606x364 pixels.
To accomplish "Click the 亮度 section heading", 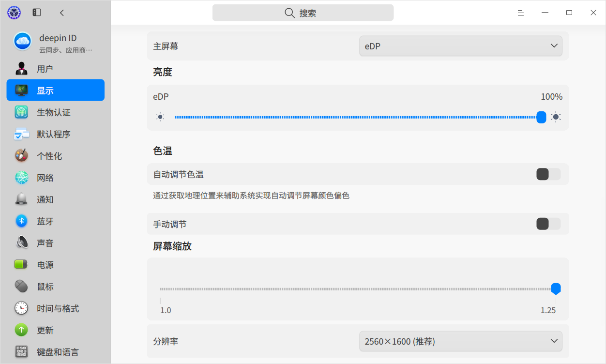I will coord(163,72).
